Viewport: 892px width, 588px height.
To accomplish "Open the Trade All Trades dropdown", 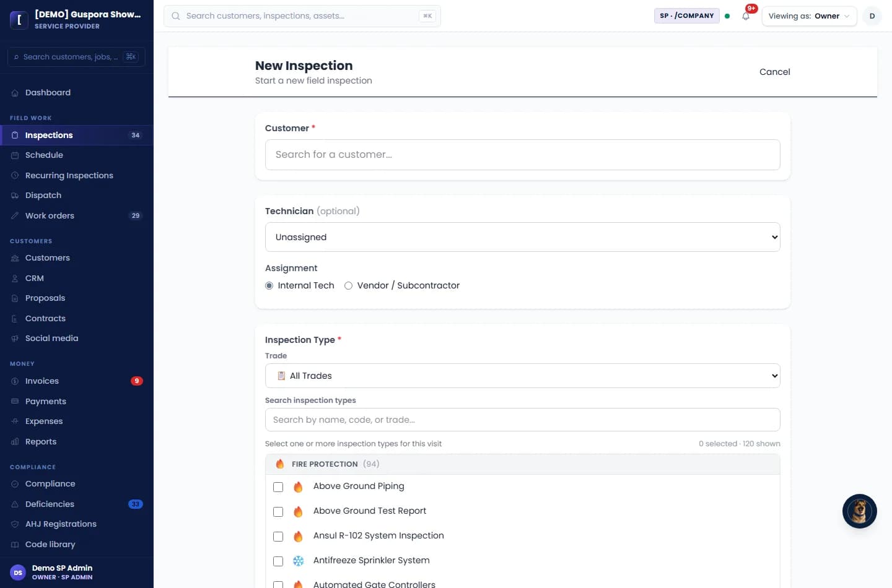I will click(x=522, y=376).
